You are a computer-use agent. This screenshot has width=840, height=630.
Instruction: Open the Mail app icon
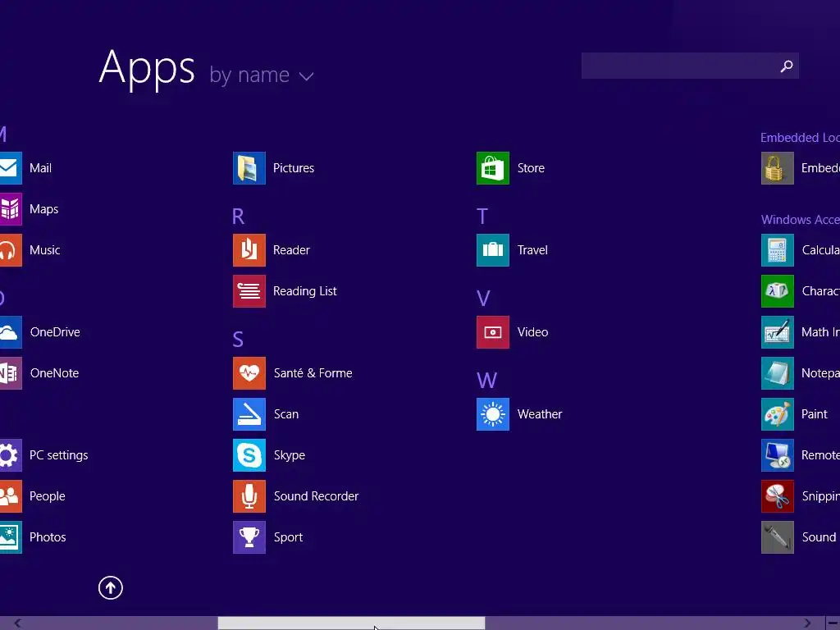11,167
